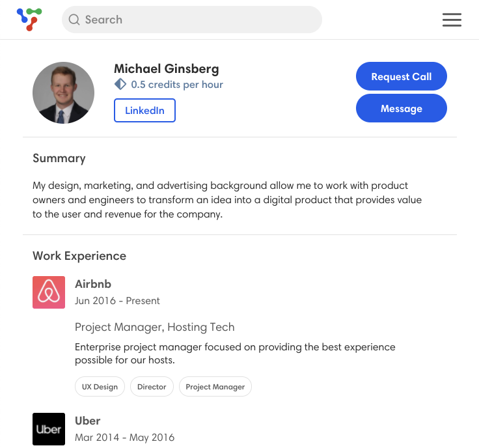479x448 pixels.
Task: Select the UX Design tag
Action: point(100,387)
